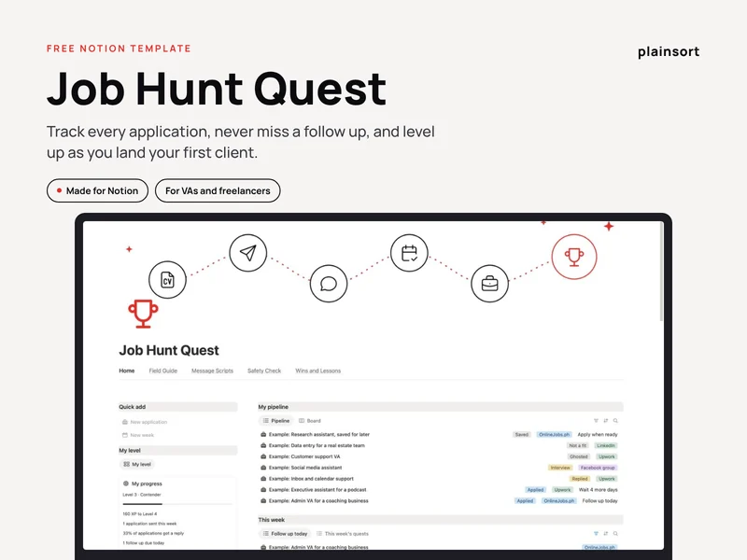747x560 pixels.
Task: Open sort icon in My pipeline
Action: coord(605,421)
